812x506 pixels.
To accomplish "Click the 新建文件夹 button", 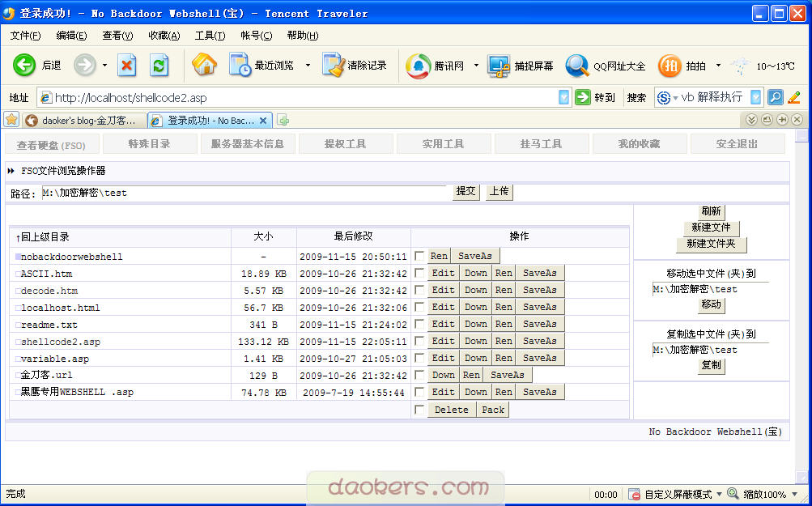I will point(712,244).
